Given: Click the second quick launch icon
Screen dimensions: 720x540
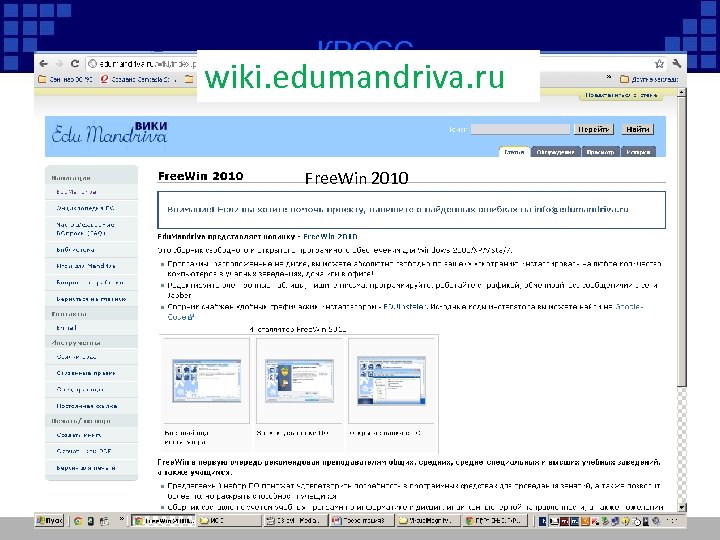Looking at the screenshot, I should (x=90, y=521).
